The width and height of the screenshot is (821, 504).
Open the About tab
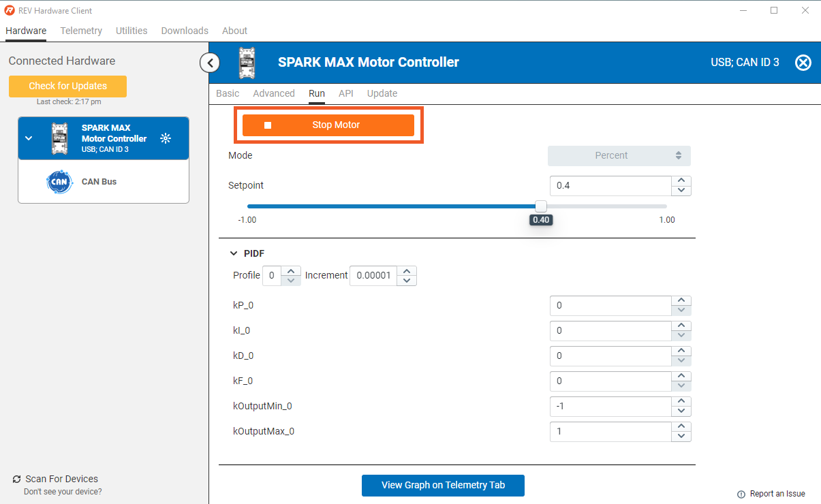coord(234,31)
